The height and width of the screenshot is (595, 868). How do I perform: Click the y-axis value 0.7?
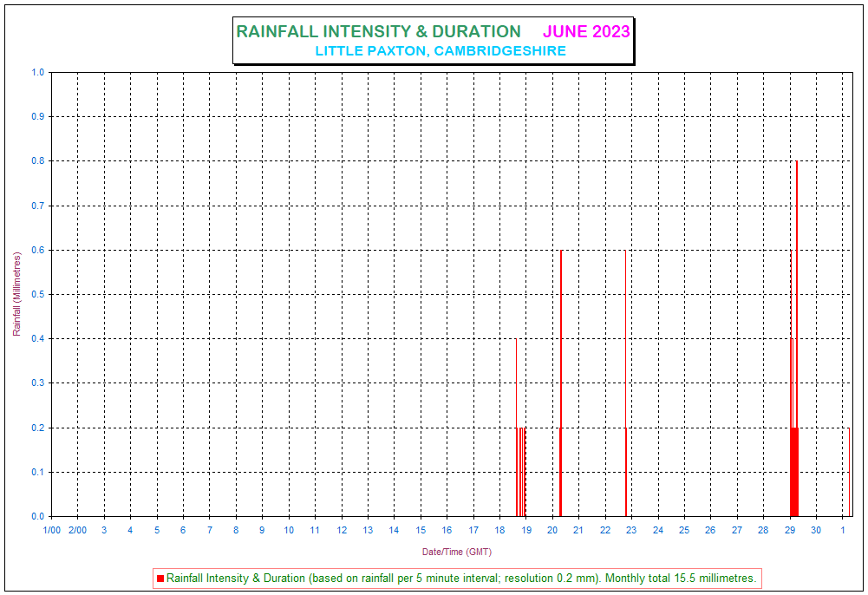(x=38, y=206)
